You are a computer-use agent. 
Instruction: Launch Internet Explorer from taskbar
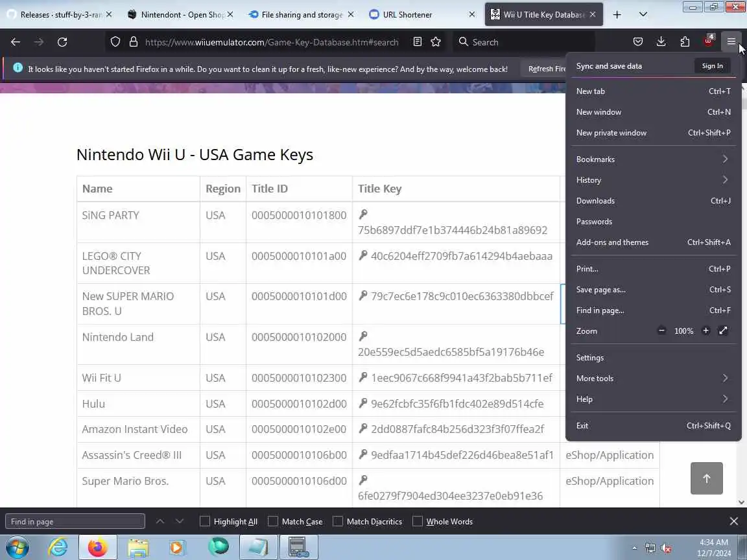pos(58,547)
